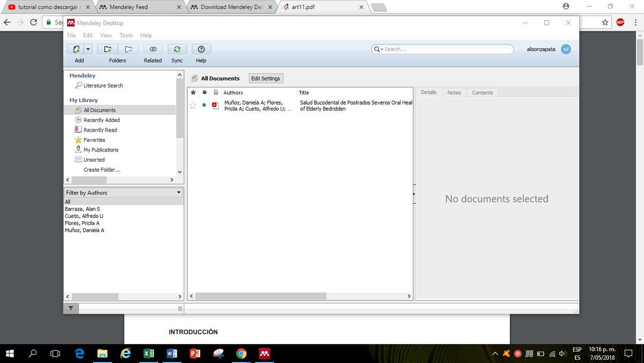This screenshot has width=644, height=363.
Task: Click Create Folder... in library tree
Action: point(102,170)
